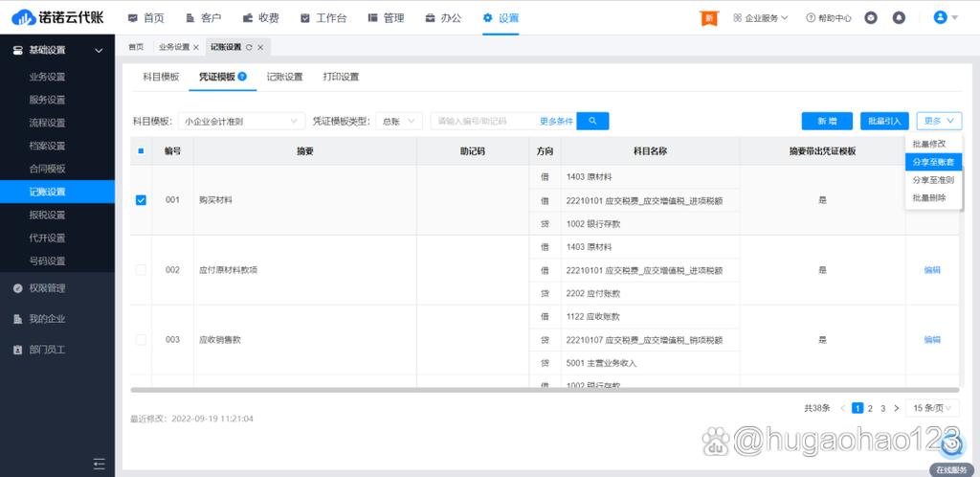This screenshot has height=477, width=980.
Task: Open the 收费 top navigation item
Action: coord(261,18)
